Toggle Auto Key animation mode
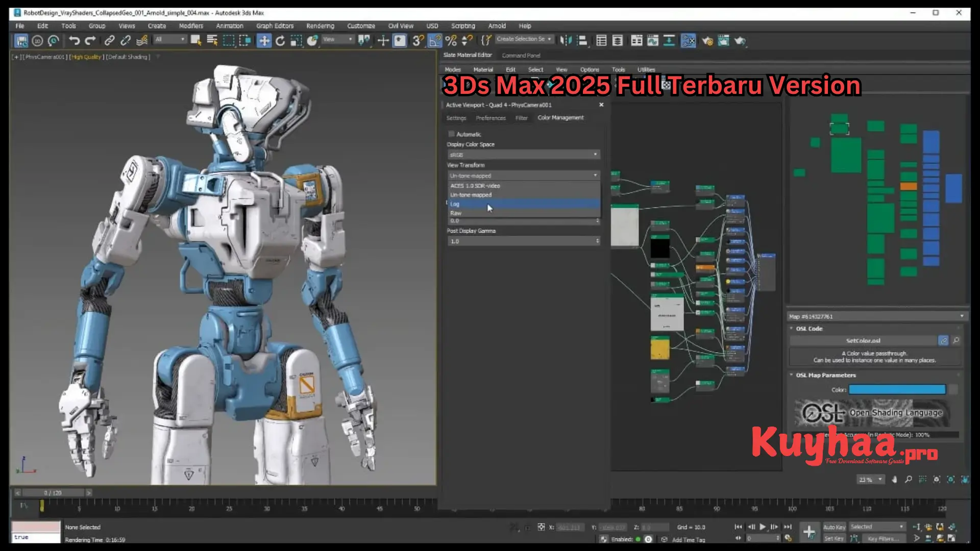 pyautogui.click(x=834, y=527)
